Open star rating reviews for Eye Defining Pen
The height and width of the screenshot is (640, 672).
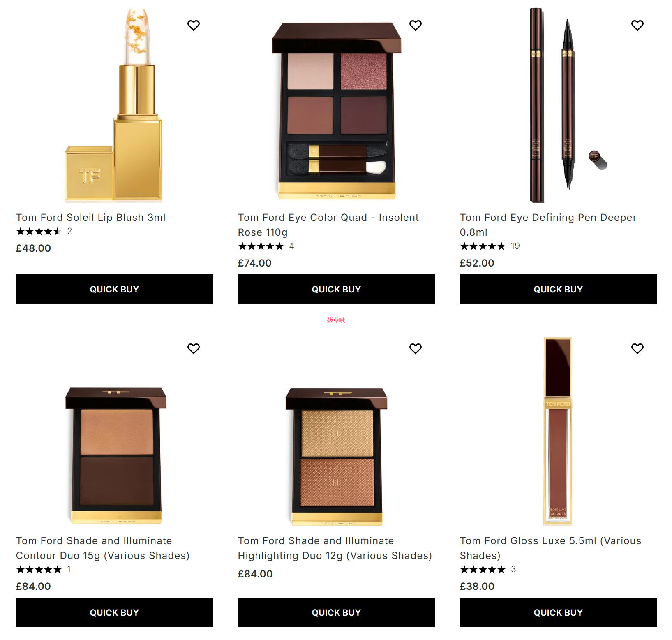tap(490, 246)
